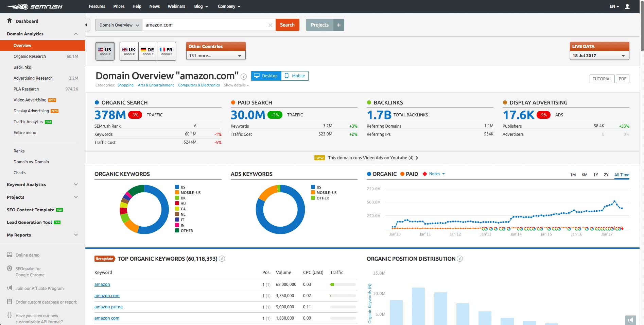Open the Webinars top menu item
The image size is (644, 325).
[176, 6]
